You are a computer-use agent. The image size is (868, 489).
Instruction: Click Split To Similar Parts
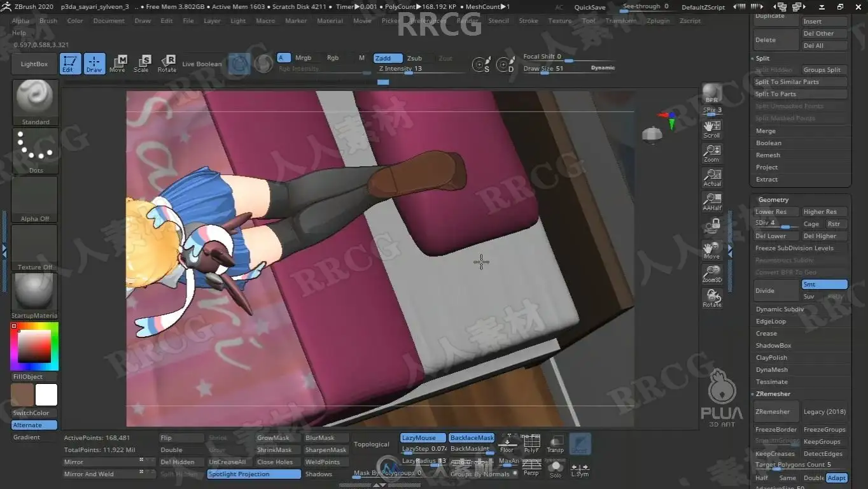[x=801, y=81]
